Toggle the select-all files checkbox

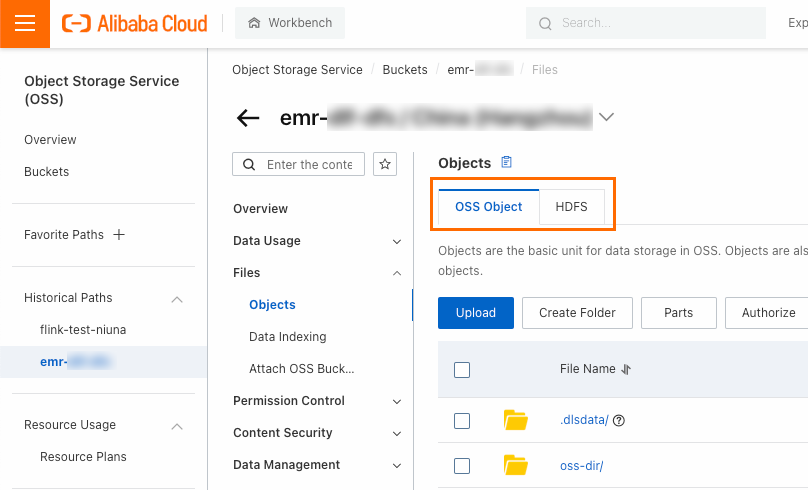(x=462, y=370)
